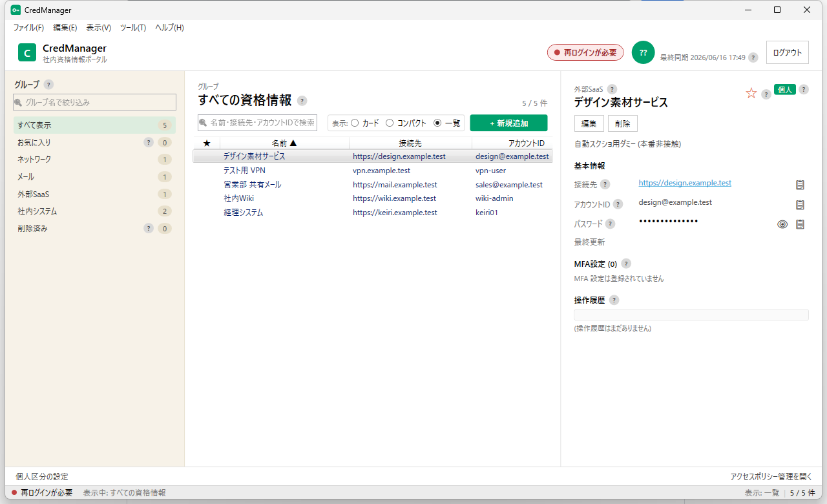Open the ヘルプ(H) menu
827x504 pixels.
(169, 28)
